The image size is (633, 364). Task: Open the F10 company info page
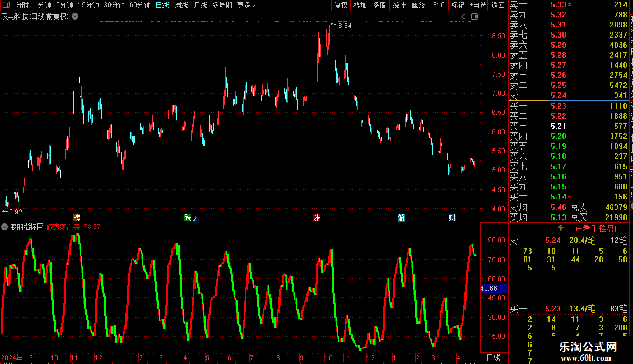439,5
